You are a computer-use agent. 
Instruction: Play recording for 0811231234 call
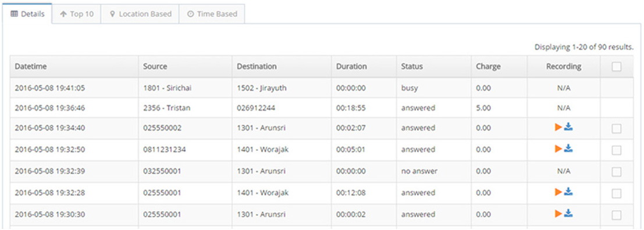click(x=558, y=149)
